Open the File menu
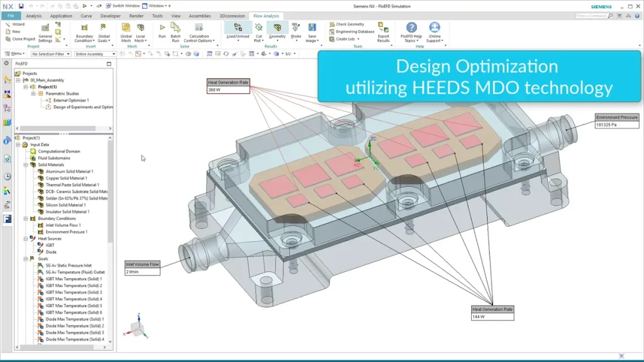The height and width of the screenshot is (362, 644). point(11,16)
